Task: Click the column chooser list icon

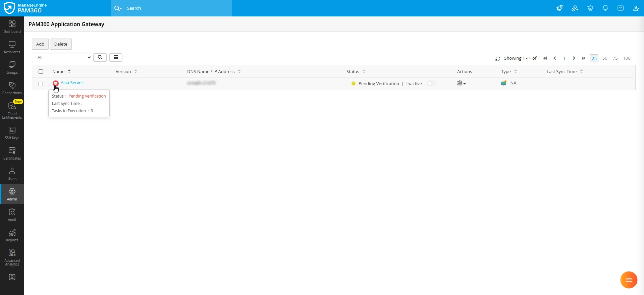Action: click(x=116, y=58)
